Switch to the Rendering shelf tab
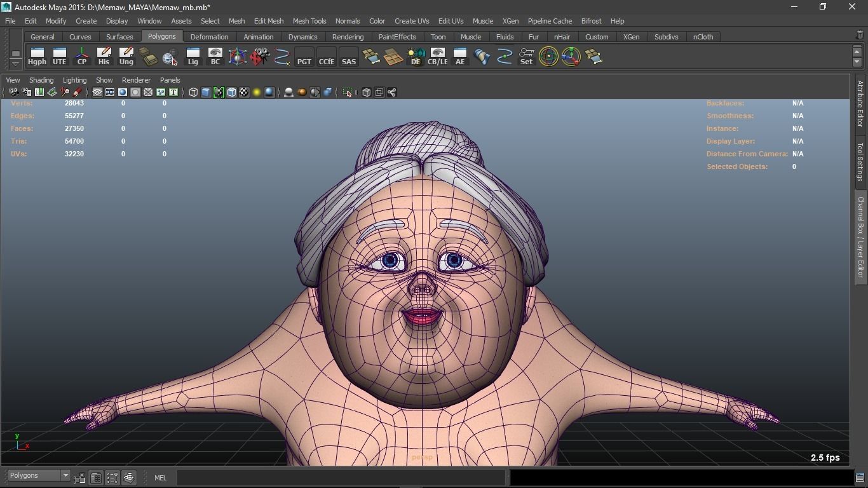This screenshot has width=868, height=488. tap(348, 37)
